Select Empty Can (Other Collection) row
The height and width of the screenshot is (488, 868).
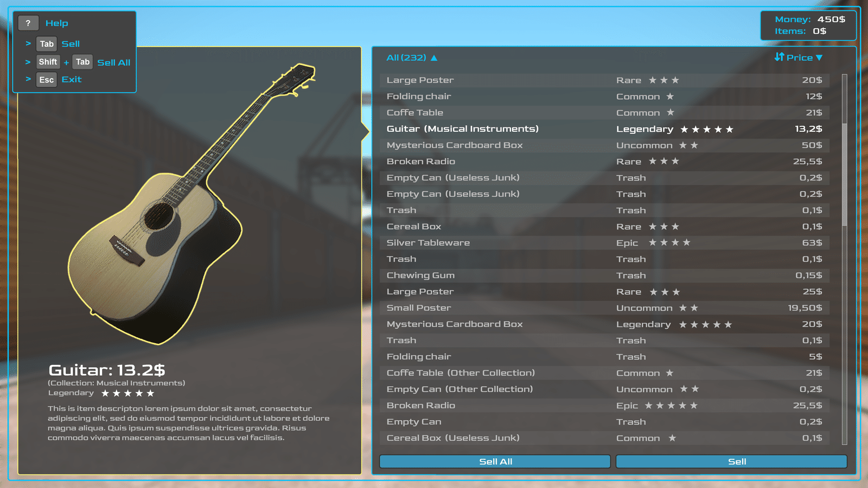click(x=604, y=389)
